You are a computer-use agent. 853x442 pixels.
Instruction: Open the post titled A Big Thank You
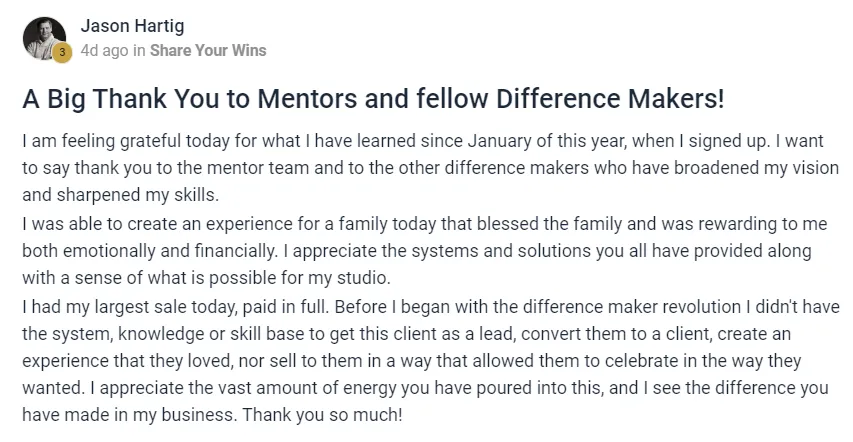pyautogui.click(x=373, y=99)
